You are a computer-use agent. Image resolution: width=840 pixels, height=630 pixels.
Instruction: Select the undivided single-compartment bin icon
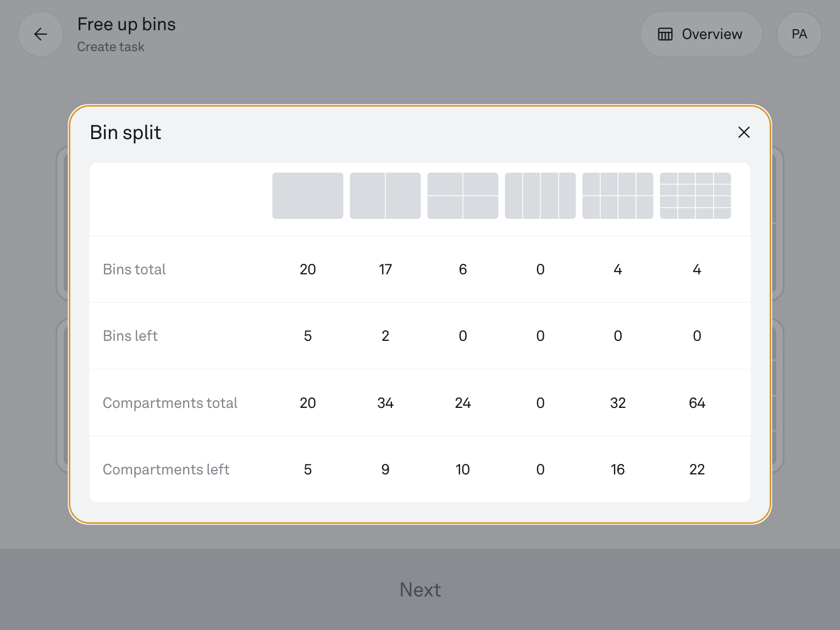click(x=307, y=196)
